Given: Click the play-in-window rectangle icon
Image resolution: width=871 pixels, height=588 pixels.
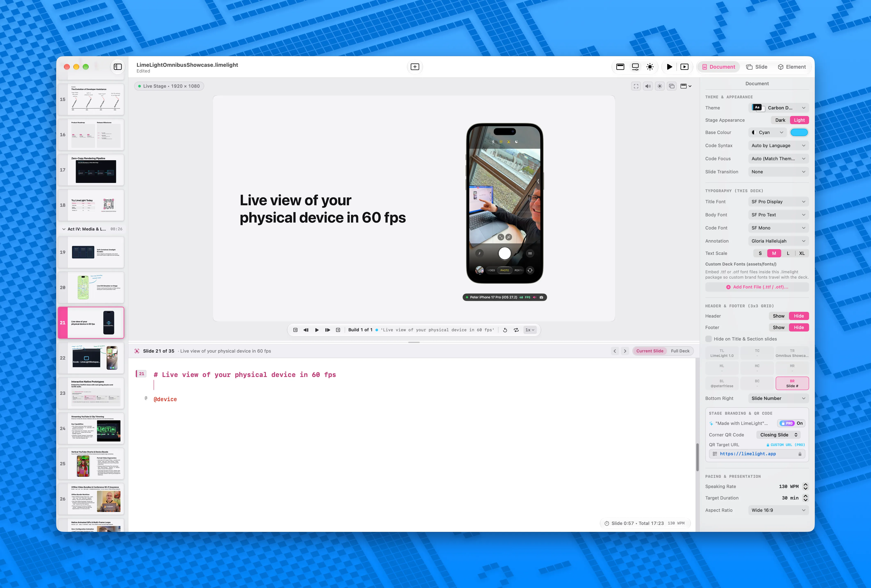Looking at the screenshot, I should point(684,67).
